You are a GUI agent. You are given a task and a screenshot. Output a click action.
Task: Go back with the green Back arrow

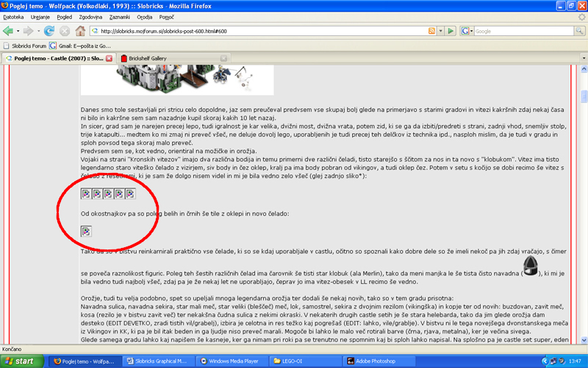8,31
